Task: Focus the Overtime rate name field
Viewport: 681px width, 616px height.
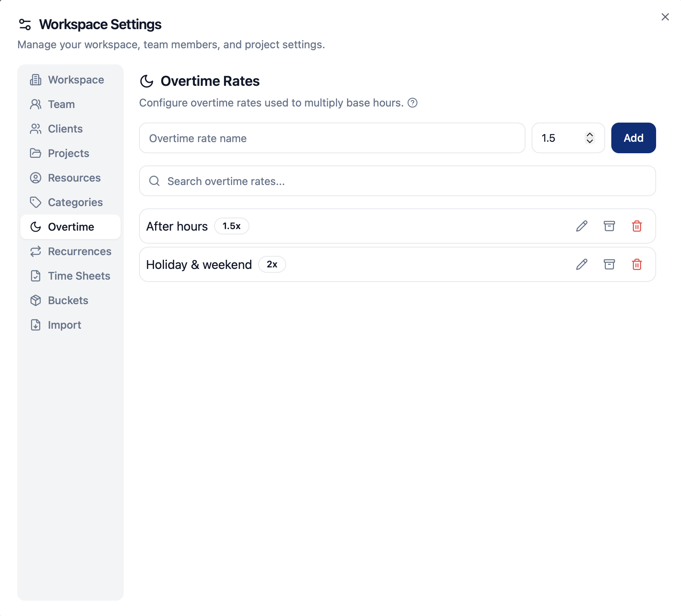Action: 332,138
